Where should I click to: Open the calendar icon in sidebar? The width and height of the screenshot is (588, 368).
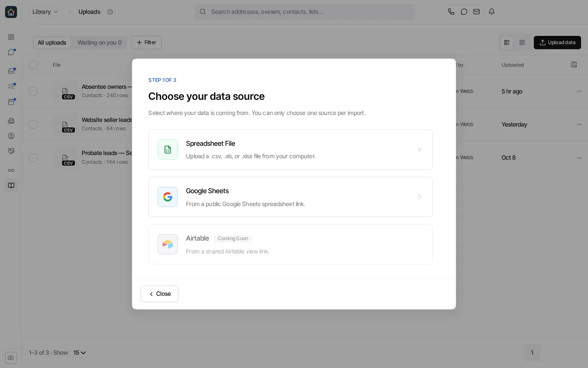click(x=11, y=102)
